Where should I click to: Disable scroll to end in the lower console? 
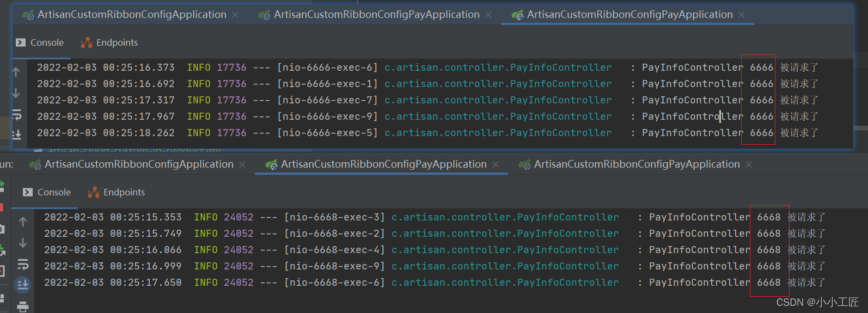[23, 284]
